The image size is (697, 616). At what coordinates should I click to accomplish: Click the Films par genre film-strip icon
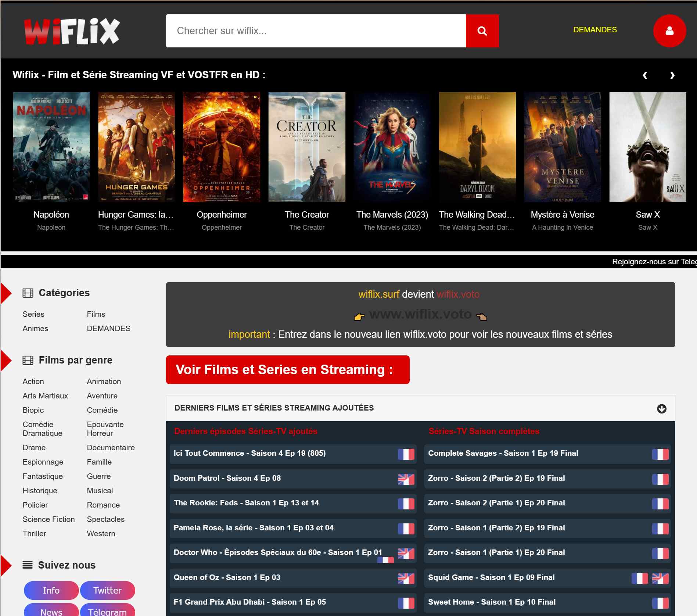28,360
